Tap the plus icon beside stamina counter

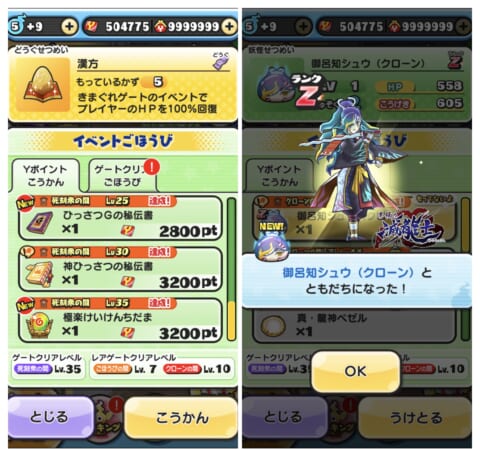[x=69, y=27]
